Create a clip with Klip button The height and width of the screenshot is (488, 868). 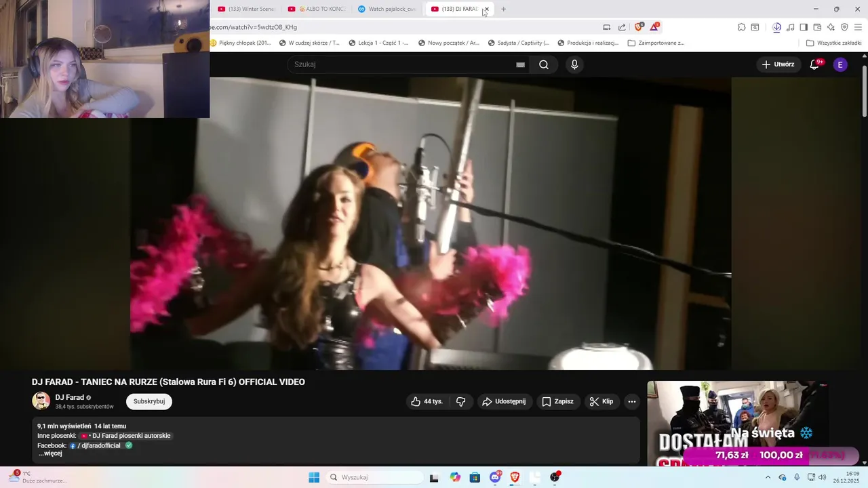[x=601, y=401]
